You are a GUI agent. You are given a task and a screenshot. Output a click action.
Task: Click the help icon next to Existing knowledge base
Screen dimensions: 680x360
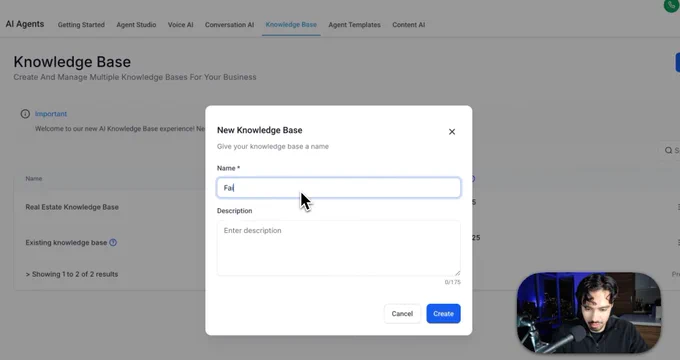coord(113,242)
